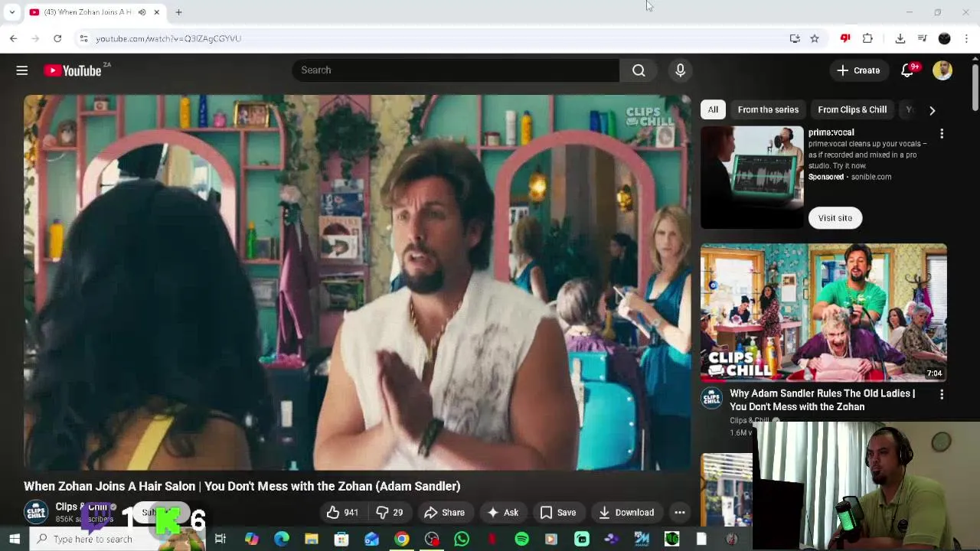
Task: Like the video with 941 likes
Action: 342,513
